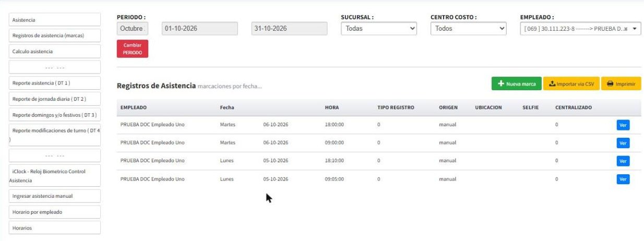Open Reporte de jornada diaria (DT 2)
The width and height of the screenshot is (644, 241).
55,99
